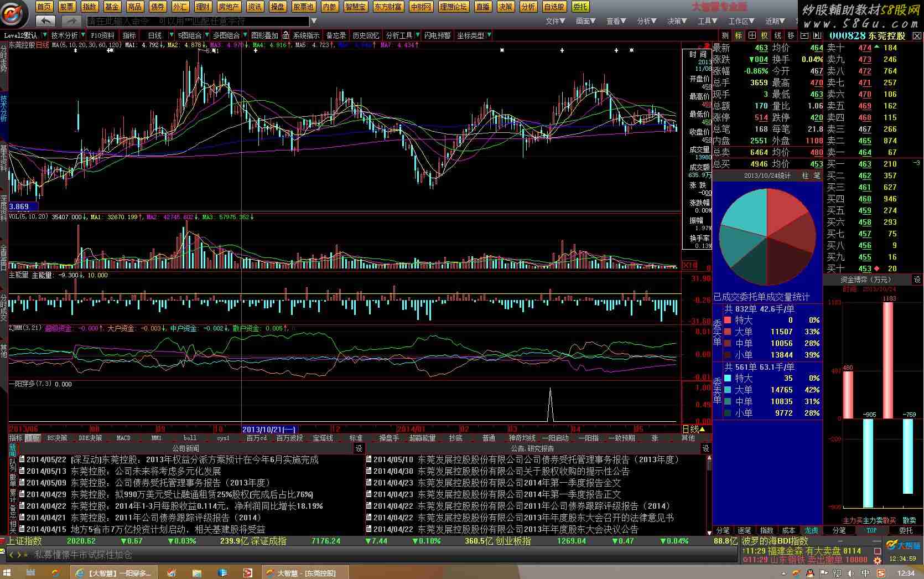924x579 pixels.
Task: Open the 基金 toolbar button
Action: coord(112,7)
